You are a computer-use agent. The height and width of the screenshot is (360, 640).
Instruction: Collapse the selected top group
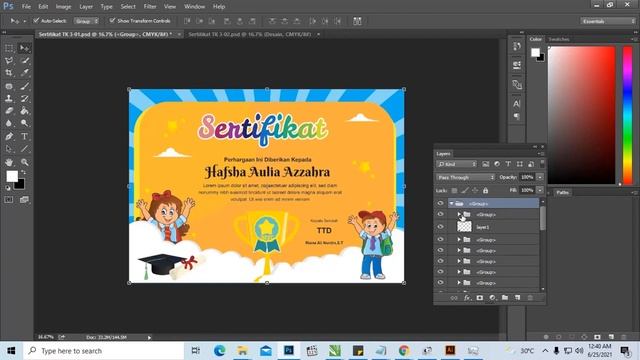[451, 203]
